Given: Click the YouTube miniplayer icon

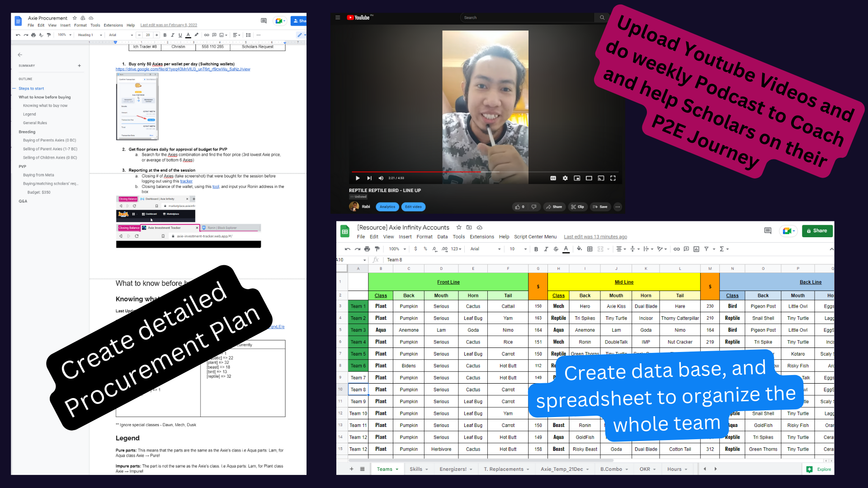Looking at the screenshot, I should [x=577, y=178].
